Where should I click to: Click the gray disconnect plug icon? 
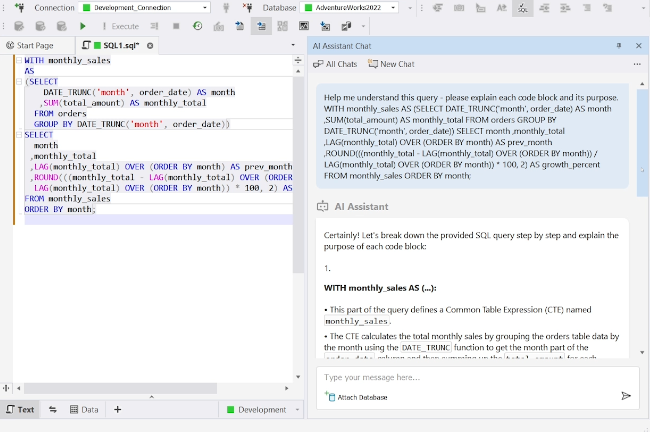226,7
